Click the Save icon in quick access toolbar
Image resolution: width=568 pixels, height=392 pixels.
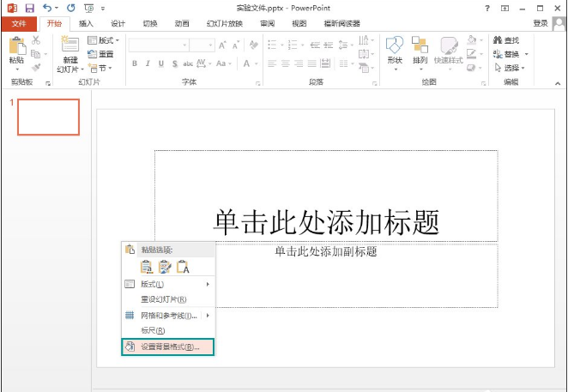tap(29, 8)
